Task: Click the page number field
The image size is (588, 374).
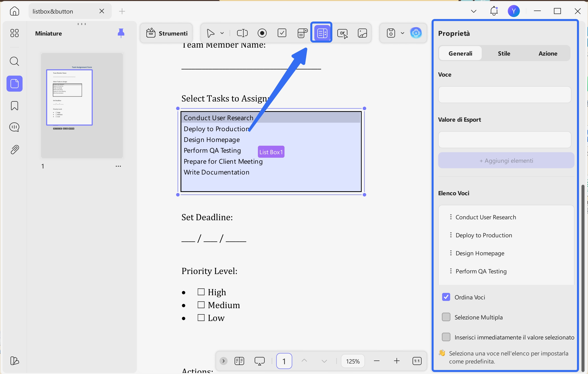Action: click(284, 361)
